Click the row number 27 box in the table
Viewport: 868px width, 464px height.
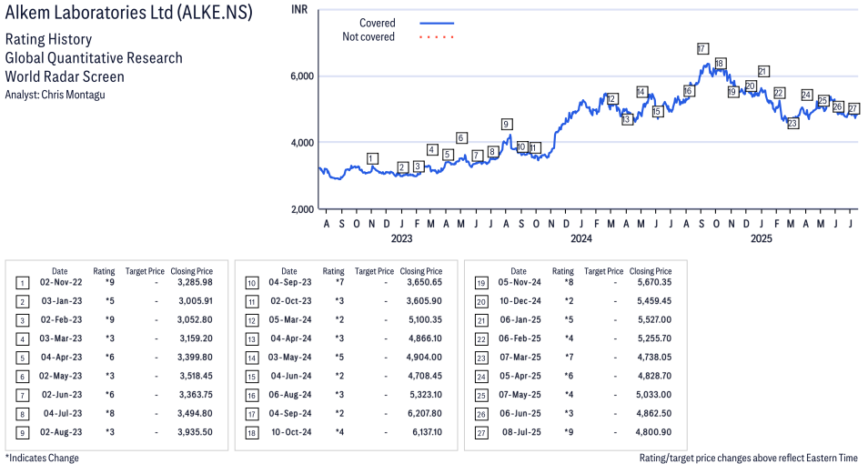coord(481,433)
